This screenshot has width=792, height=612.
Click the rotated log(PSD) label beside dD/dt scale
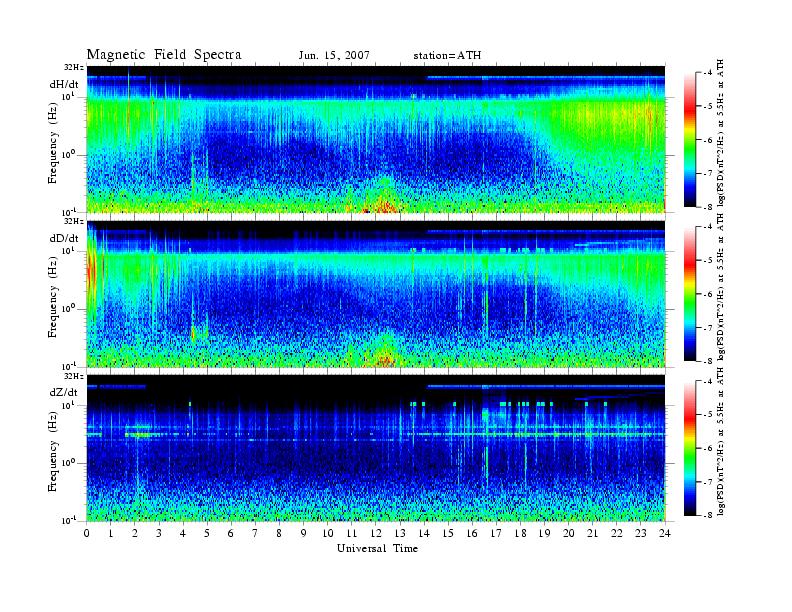[x=720, y=287]
